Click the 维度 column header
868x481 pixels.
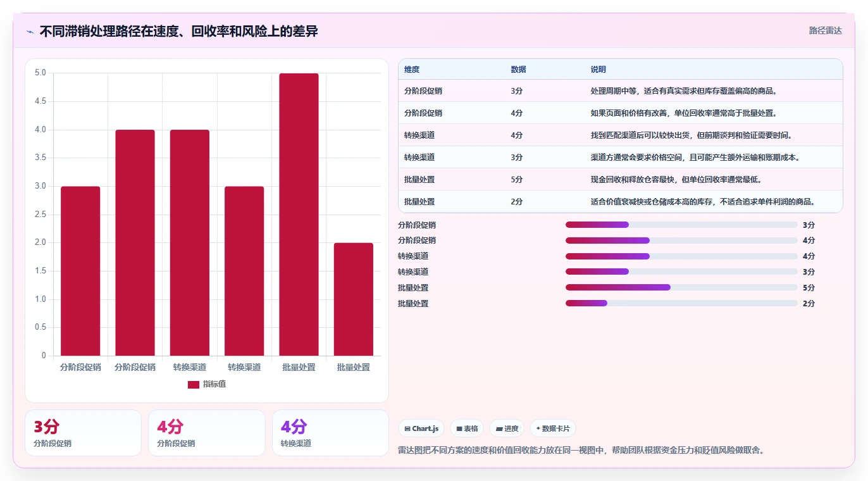(412, 70)
